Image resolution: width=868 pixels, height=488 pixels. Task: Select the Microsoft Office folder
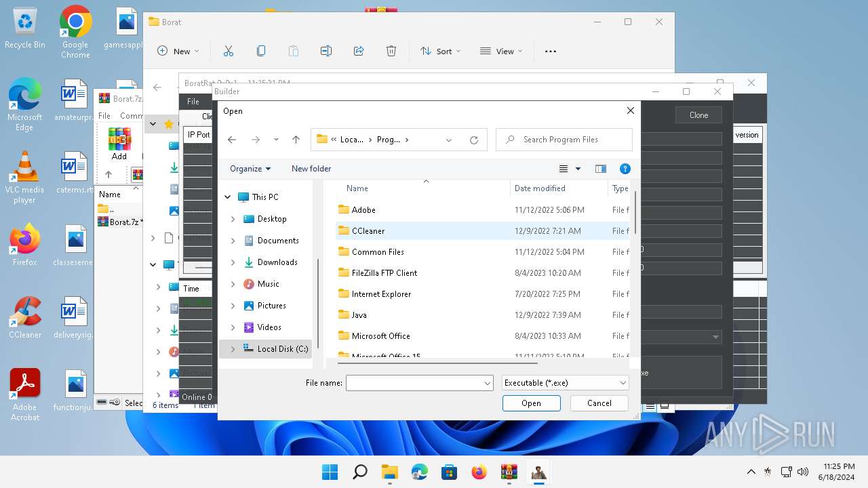pyautogui.click(x=380, y=336)
